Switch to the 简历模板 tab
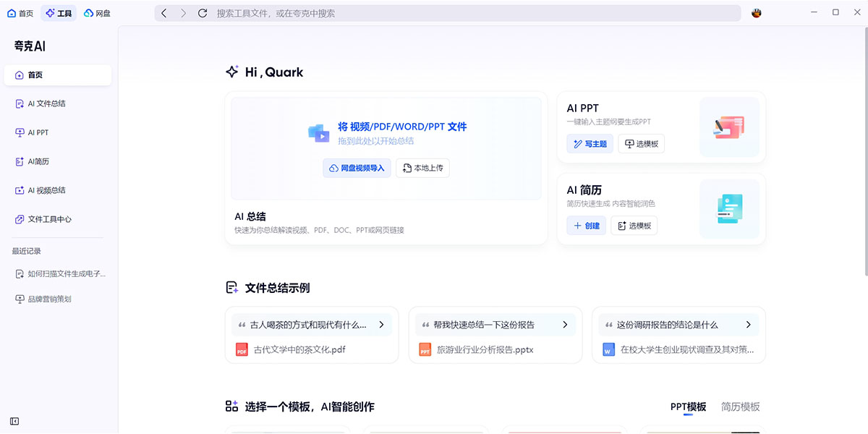The height and width of the screenshot is (434, 868). [740, 407]
